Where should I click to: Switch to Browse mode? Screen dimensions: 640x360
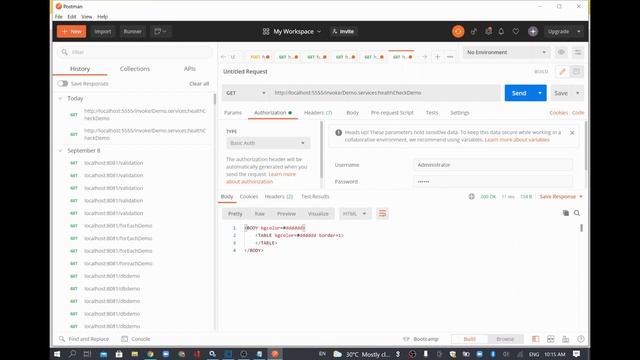click(505, 339)
